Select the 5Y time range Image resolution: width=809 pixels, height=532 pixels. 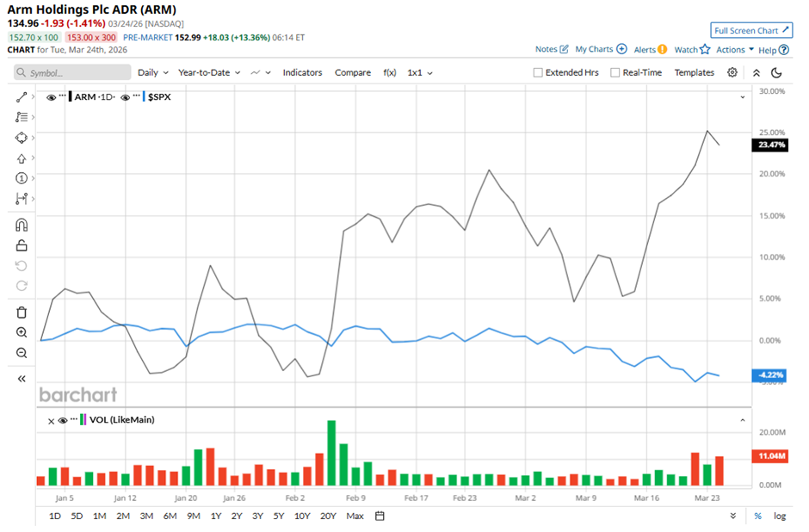(x=279, y=516)
